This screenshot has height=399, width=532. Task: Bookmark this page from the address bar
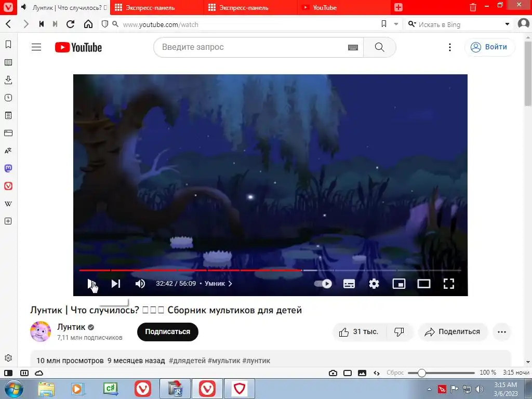384,24
